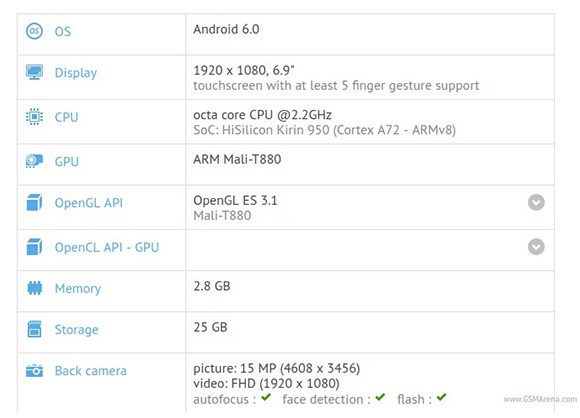The height and width of the screenshot is (418, 580).
Task: Click the Android 6.0 value text
Action: [226, 29]
